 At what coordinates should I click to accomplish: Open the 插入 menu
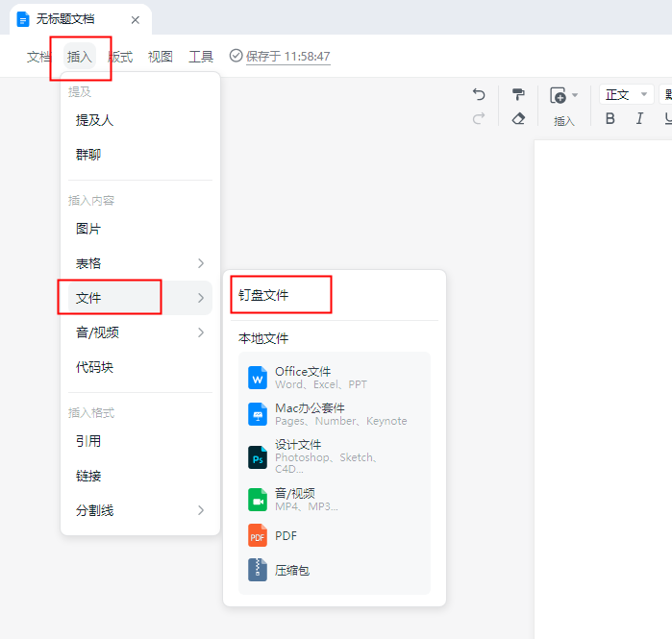80,57
